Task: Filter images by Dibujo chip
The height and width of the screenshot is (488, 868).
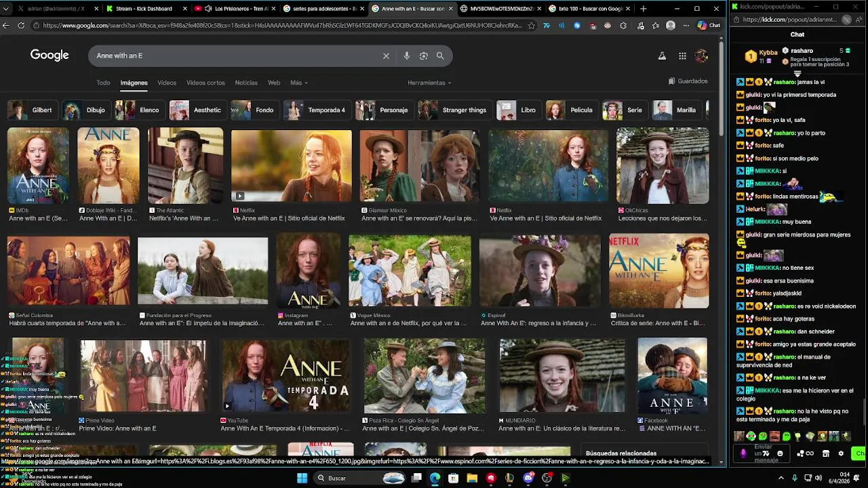Action: coord(86,110)
